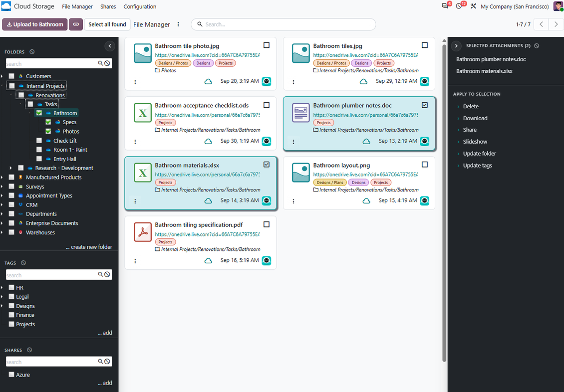Click the Select all found button

107,24
